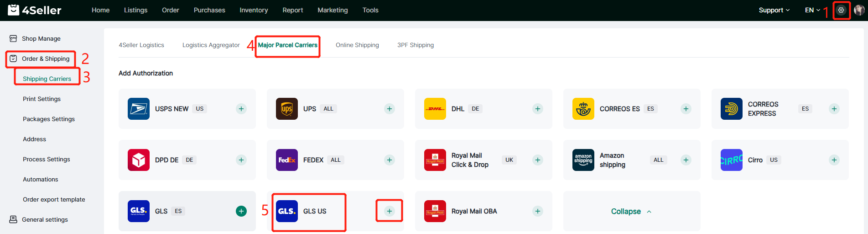This screenshot has height=234, width=868.
Task: Click the GLS US carrier name
Action: (x=315, y=211)
